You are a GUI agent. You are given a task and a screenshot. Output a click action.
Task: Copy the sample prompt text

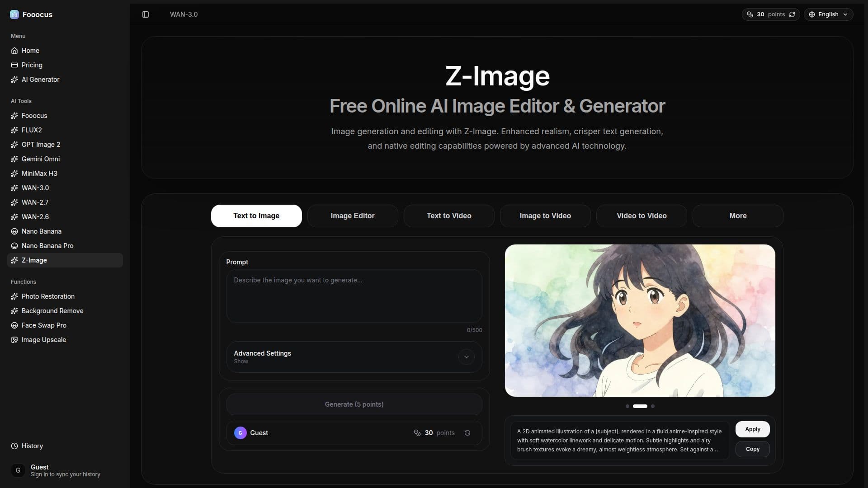[752, 449]
